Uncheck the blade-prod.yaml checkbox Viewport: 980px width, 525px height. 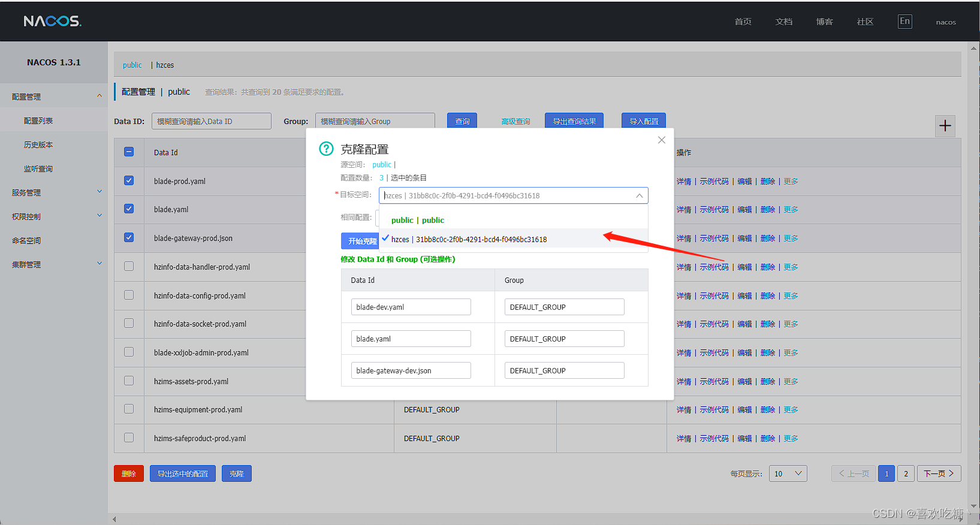(x=129, y=180)
